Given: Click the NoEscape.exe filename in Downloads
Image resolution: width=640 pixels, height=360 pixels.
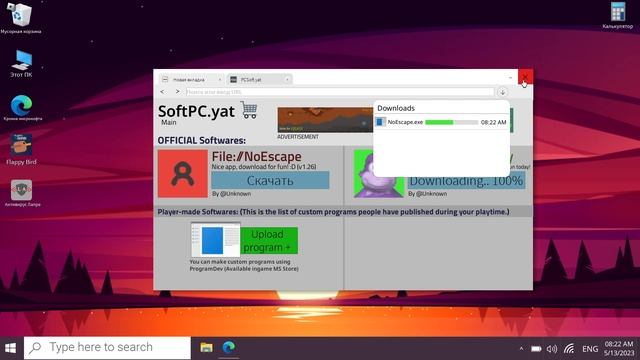Looking at the screenshot, I should [405, 122].
